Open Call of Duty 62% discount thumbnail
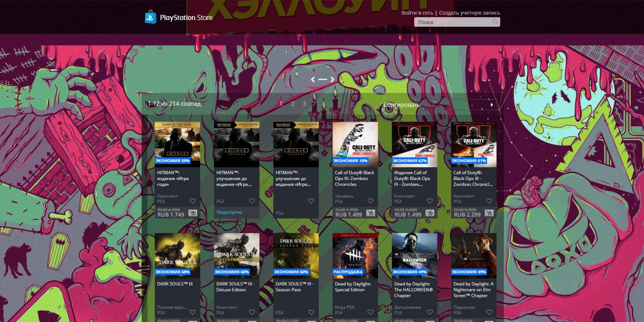The image size is (644, 322). (415, 144)
